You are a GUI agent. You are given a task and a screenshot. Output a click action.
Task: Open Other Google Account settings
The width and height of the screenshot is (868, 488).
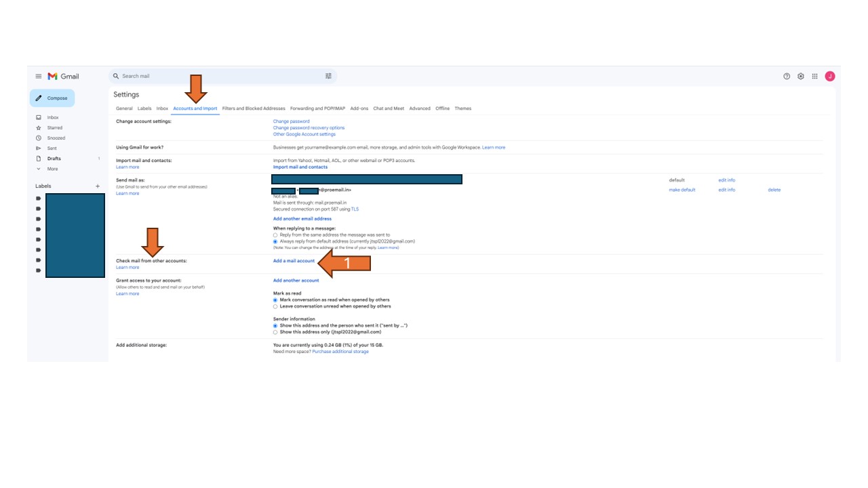tap(304, 134)
